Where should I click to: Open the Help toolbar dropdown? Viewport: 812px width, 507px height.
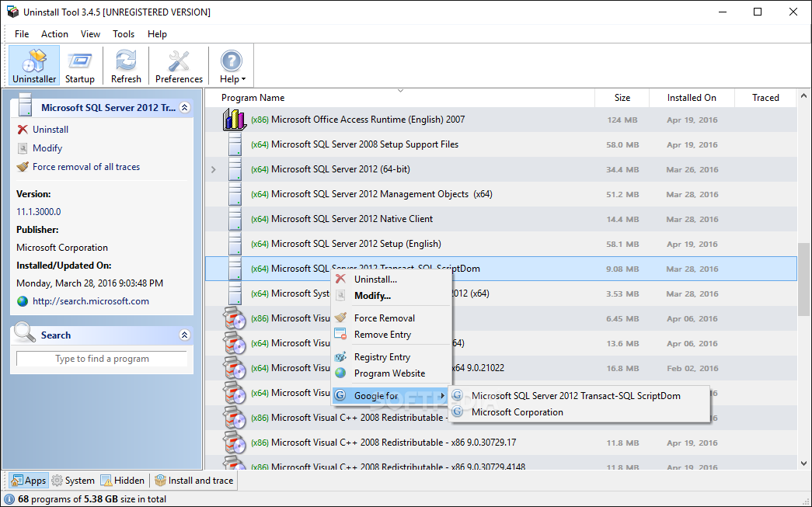point(232,66)
